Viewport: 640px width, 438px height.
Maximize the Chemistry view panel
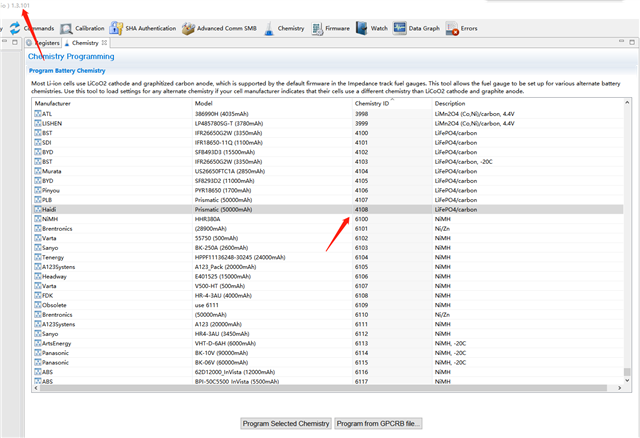click(632, 42)
